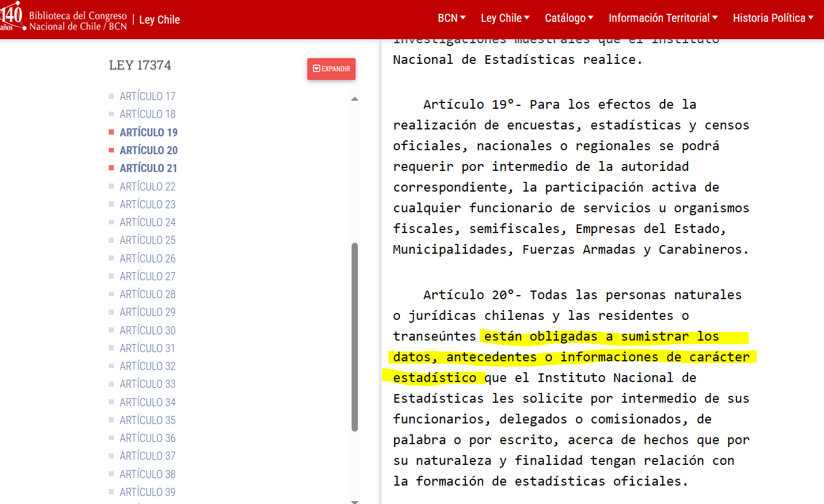Jump to ARTÍCULO 22
This screenshot has width=824, height=504.
pos(147,186)
